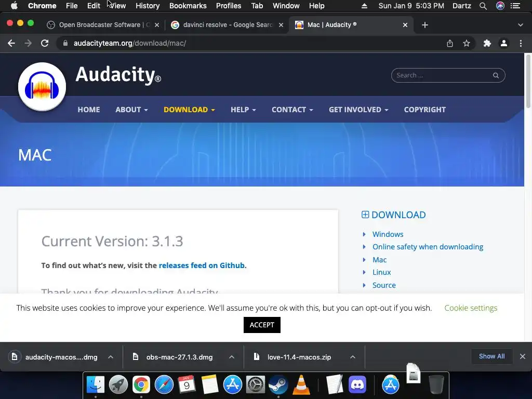The image size is (532, 399).
Task: Open Cookie settings
Action: 471,308
